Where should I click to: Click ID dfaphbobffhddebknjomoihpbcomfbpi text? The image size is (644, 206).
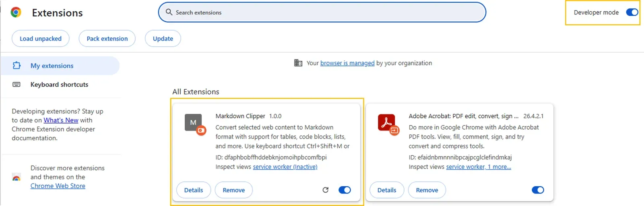coord(271,157)
